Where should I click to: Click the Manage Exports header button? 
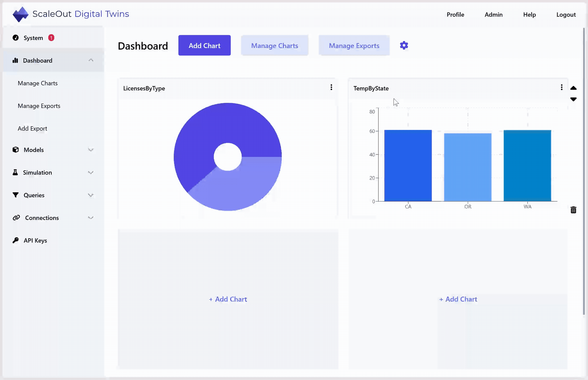(354, 45)
